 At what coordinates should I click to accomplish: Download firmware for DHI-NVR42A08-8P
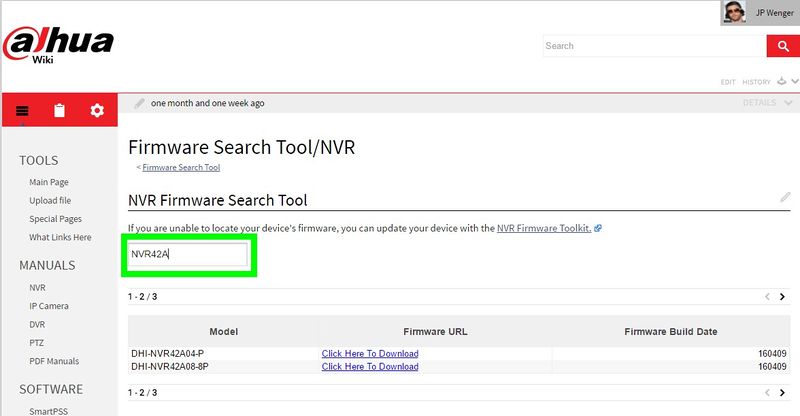370,366
